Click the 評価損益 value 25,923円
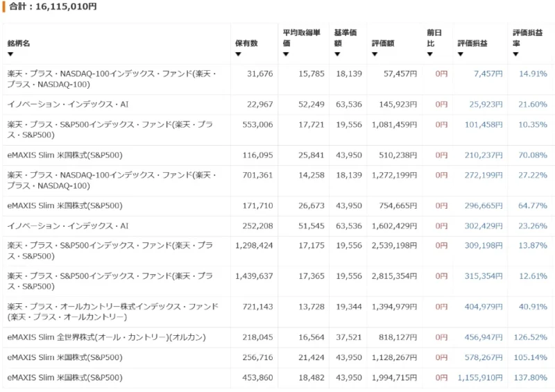 [x=486, y=105]
